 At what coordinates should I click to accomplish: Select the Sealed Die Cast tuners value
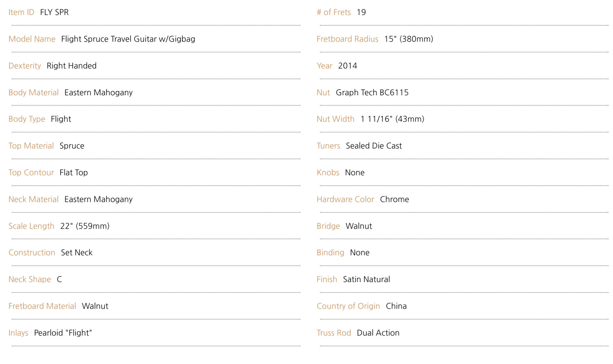374,146
